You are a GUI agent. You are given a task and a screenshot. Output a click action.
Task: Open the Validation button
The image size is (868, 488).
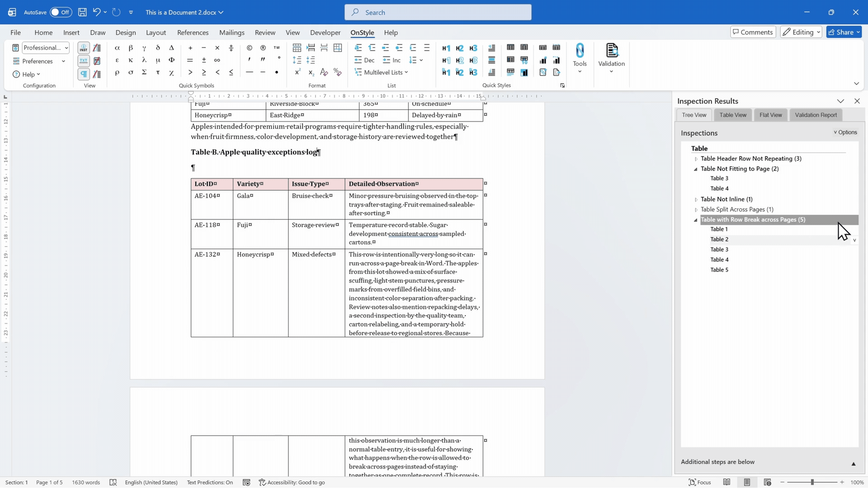pos(611,58)
